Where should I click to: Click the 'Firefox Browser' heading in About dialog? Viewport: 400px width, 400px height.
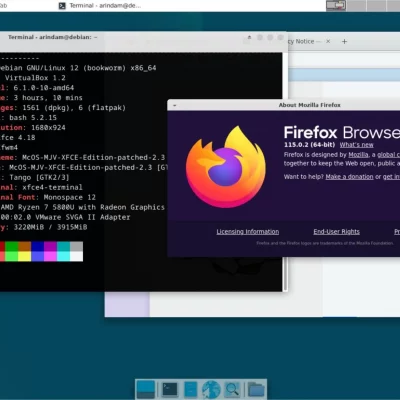coord(342,132)
